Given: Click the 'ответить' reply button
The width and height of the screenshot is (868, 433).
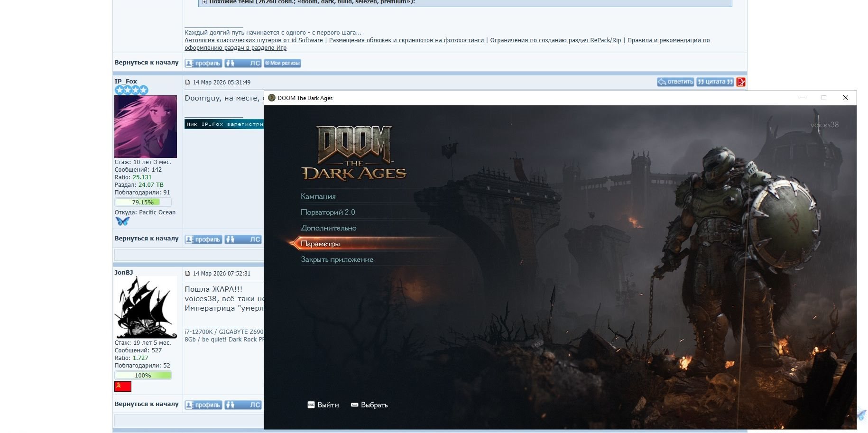Looking at the screenshot, I should (x=675, y=82).
